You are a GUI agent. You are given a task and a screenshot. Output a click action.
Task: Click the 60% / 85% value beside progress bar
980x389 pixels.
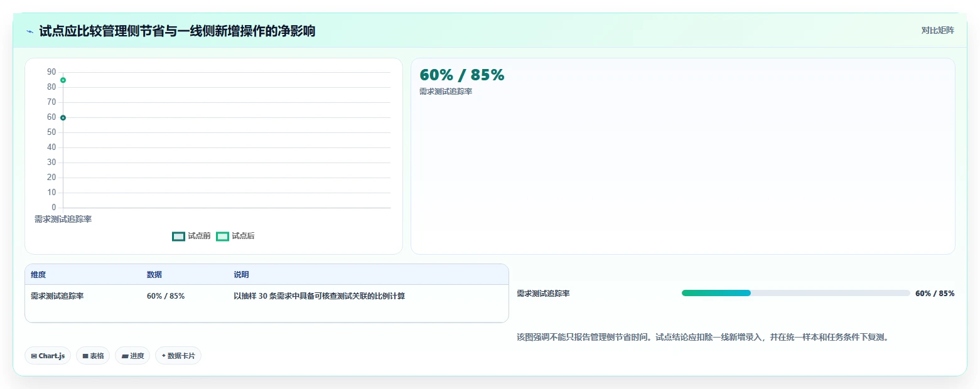pyautogui.click(x=935, y=294)
